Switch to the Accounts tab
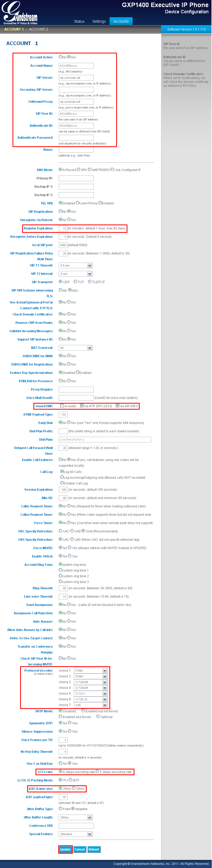This screenshot has width=212, height=868. (x=121, y=22)
